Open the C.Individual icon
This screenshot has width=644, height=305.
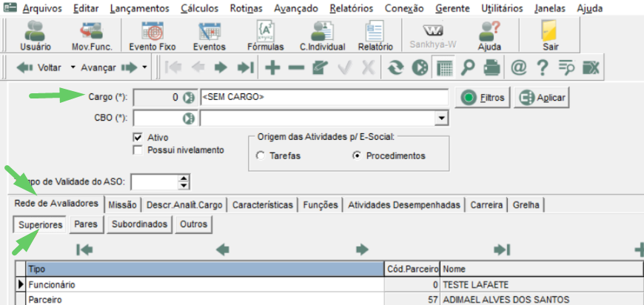[323, 36]
